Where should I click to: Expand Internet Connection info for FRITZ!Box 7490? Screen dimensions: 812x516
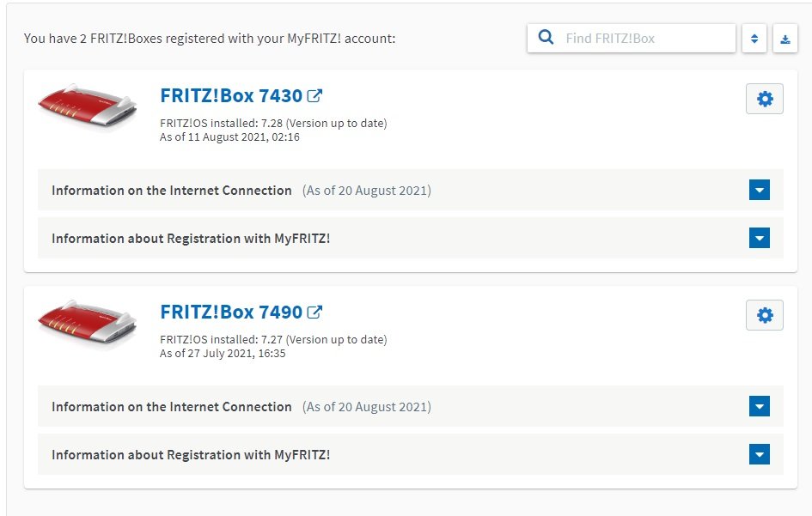pyautogui.click(x=760, y=406)
